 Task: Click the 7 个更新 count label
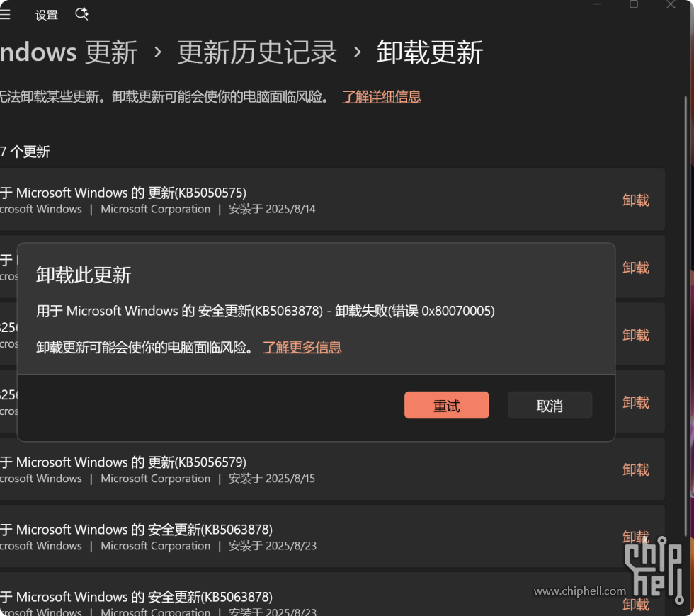point(25,152)
